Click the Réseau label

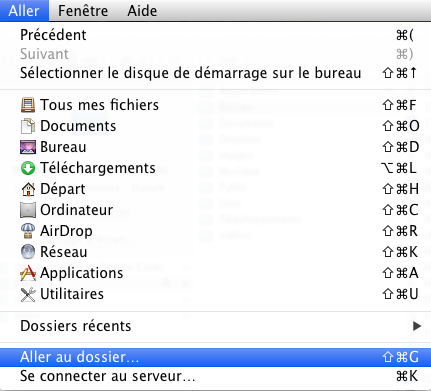click(63, 252)
